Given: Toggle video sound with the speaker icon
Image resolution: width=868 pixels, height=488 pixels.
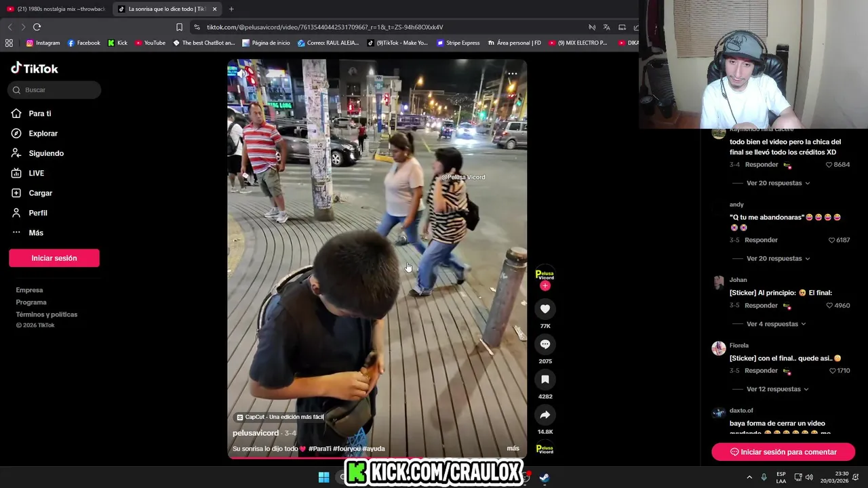Looking at the screenshot, I should [241, 73].
